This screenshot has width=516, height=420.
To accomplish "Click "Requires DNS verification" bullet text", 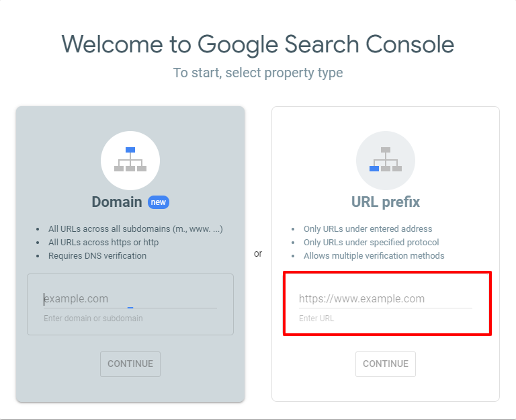I will coord(97,256).
